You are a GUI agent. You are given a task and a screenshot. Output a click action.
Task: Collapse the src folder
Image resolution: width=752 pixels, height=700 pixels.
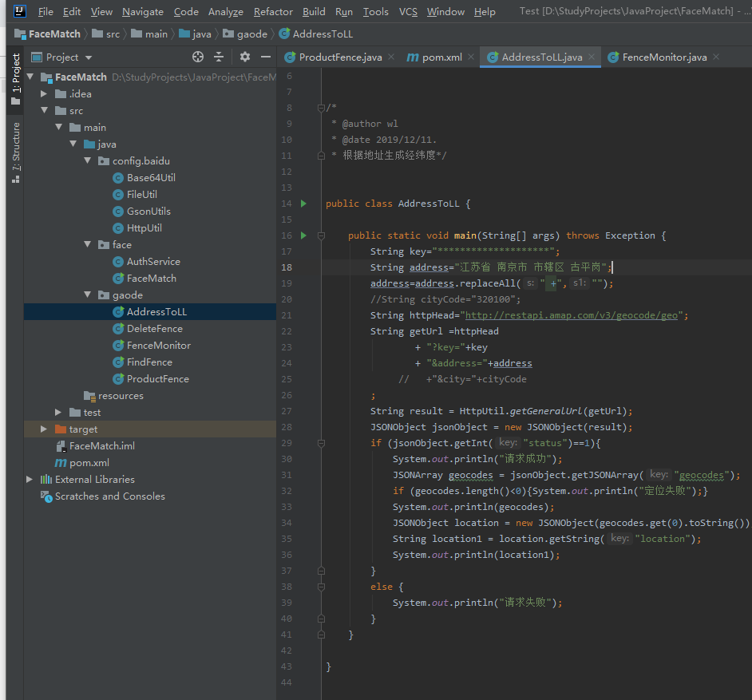(45, 110)
